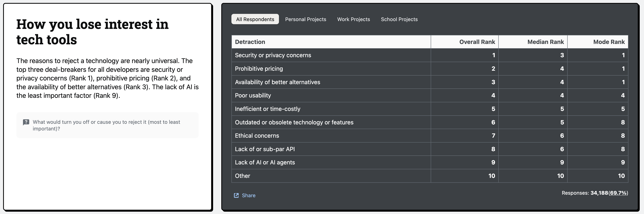The height and width of the screenshot is (214, 644).
Task: Click the Detraction column header
Action: [250, 42]
